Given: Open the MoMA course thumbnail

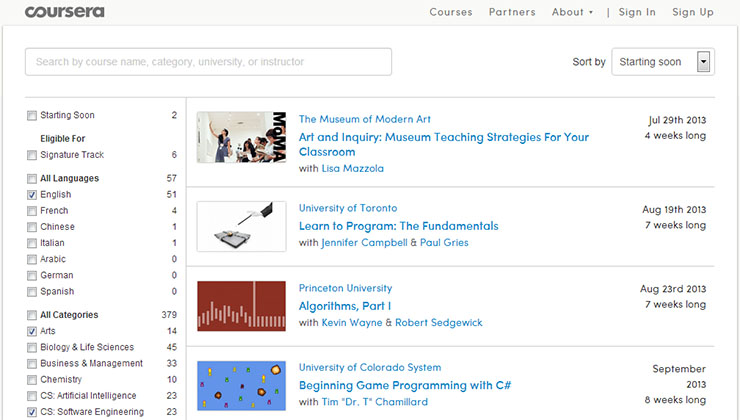Looking at the screenshot, I should tap(241, 137).
